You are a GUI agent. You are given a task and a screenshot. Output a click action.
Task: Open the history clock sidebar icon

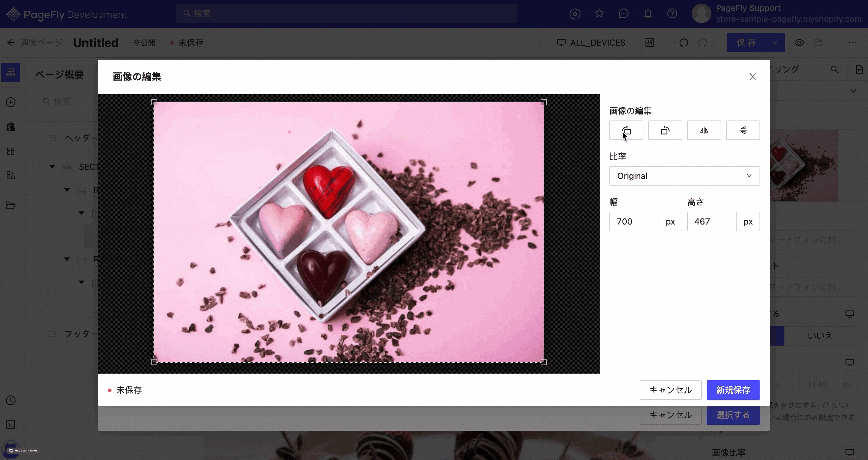10,400
